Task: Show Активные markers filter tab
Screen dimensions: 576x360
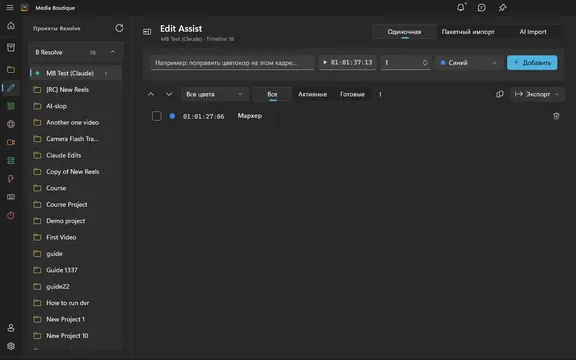Action: pyautogui.click(x=312, y=94)
